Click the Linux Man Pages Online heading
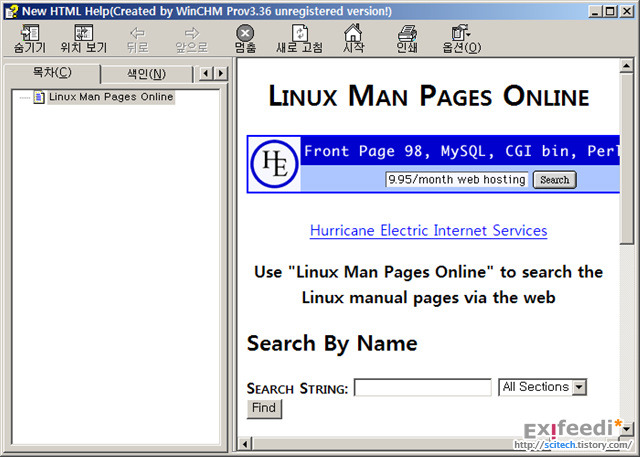640x457 pixels. pyautogui.click(x=429, y=97)
